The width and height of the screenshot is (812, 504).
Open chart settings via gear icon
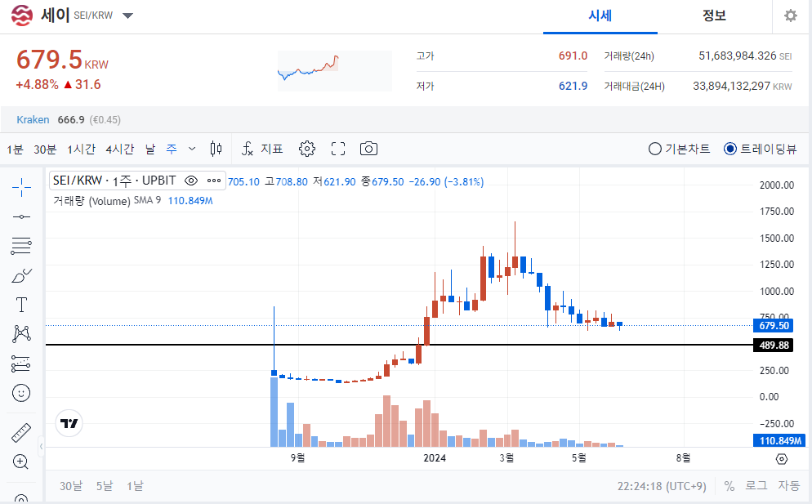pos(306,148)
